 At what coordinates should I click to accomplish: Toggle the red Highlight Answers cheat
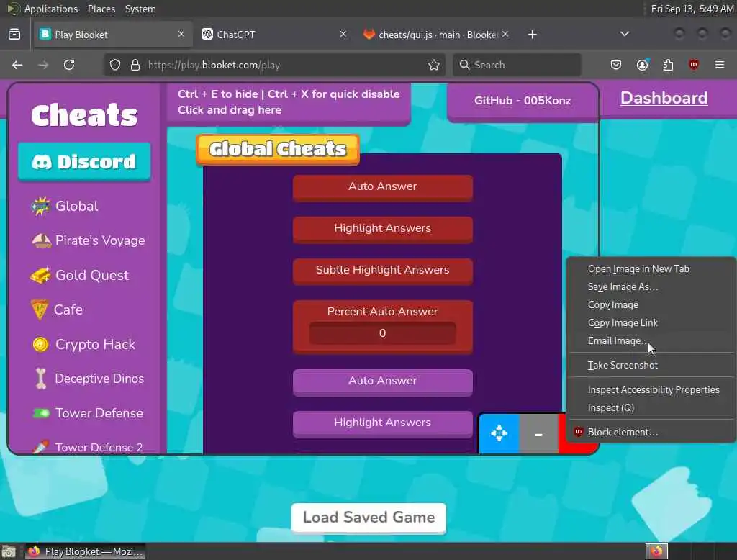point(383,230)
